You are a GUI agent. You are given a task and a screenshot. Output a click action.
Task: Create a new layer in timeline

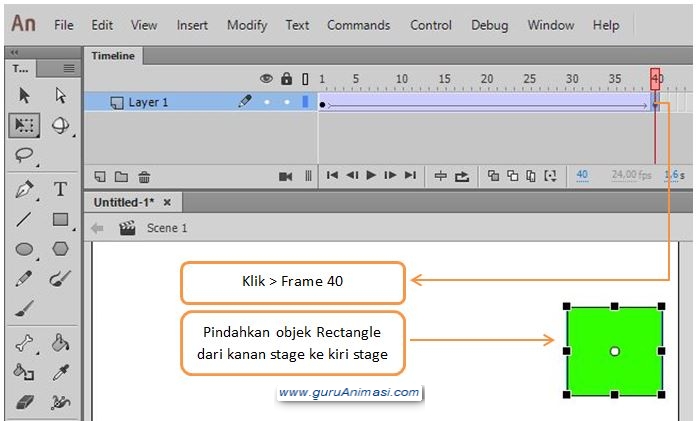point(100,177)
